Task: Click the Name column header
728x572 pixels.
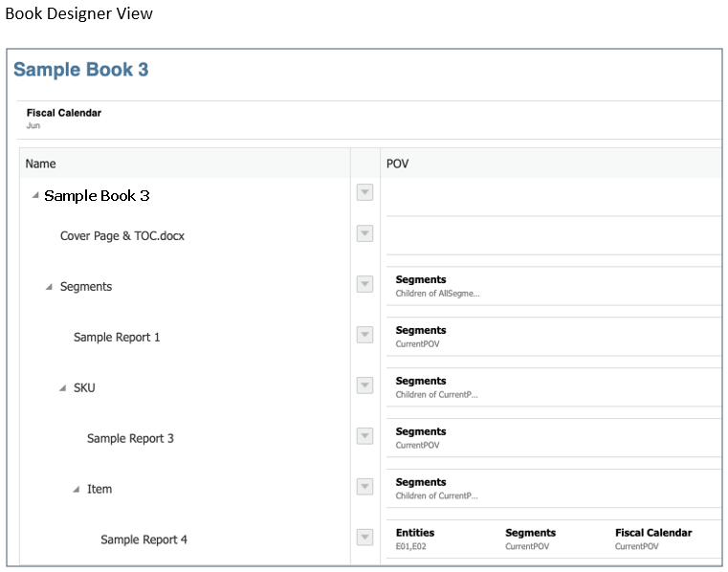Action: tap(41, 164)
